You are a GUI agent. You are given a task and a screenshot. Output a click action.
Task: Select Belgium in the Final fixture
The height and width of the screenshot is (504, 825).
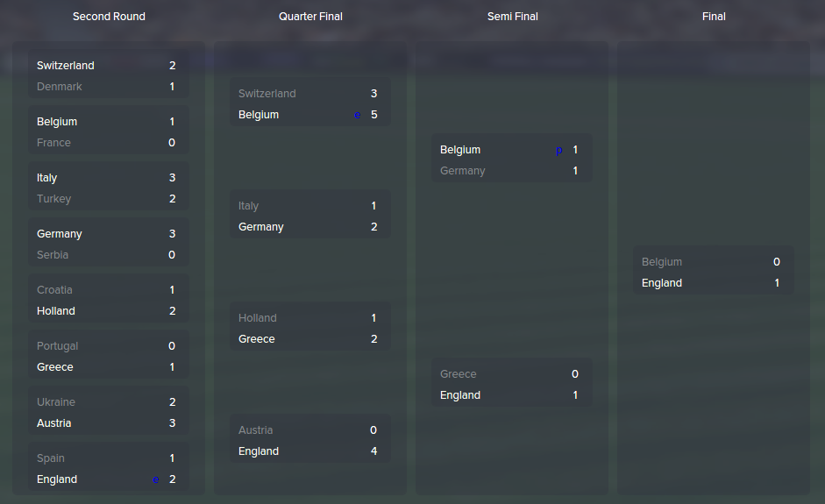pyautogui.click(x=661, y=262)
